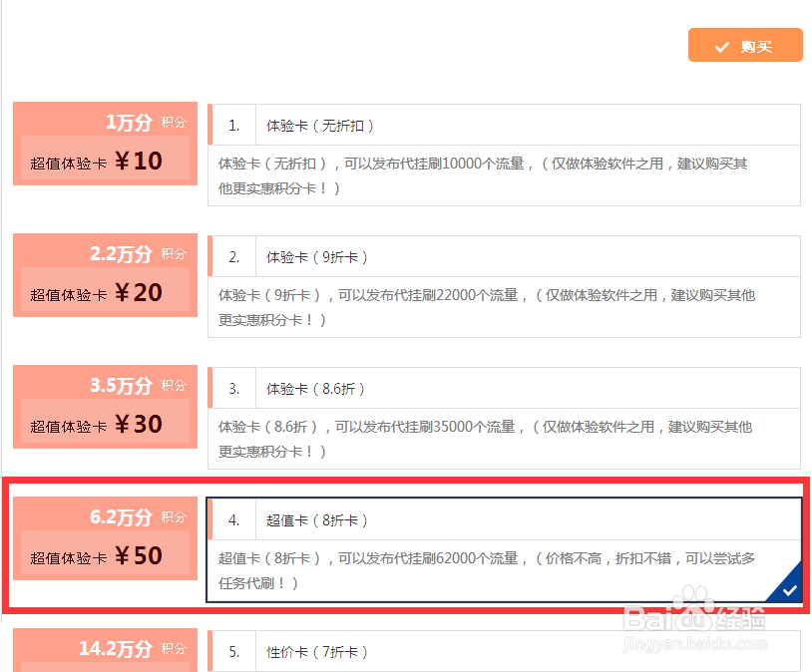Image resolution: width=812 pixels, height=672 pixels.
Task: Choose option 3 体验卡（8.6折）title
Action: pyautogui.click(x=315, y=388)
